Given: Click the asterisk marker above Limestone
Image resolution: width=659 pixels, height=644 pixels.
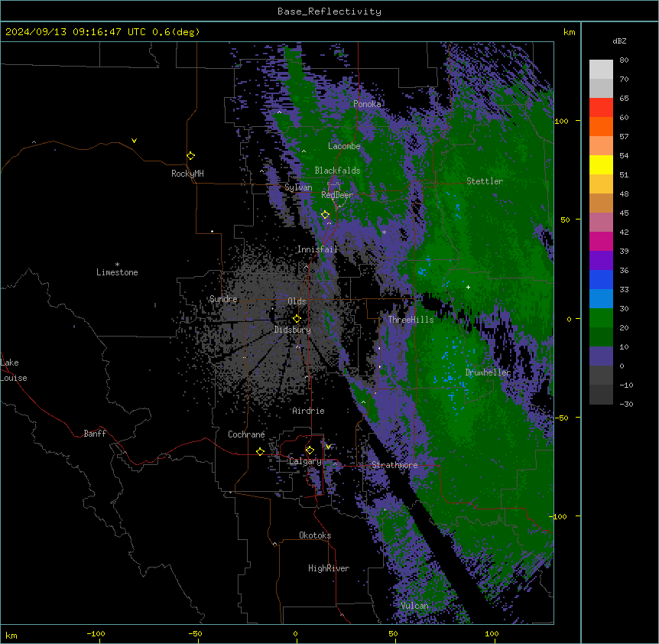Looking at the screenshot, I should pyautogui.click(x=117, y=265).
